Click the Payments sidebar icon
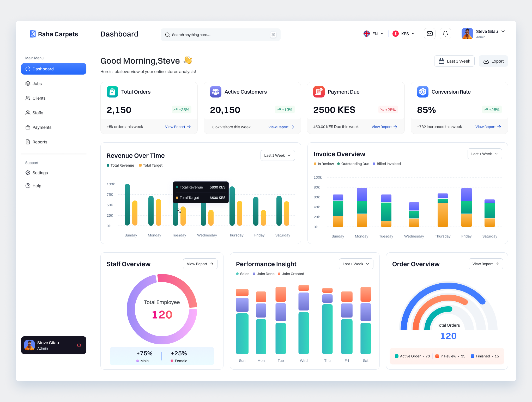The image size is (532, 402). point(28,127)
